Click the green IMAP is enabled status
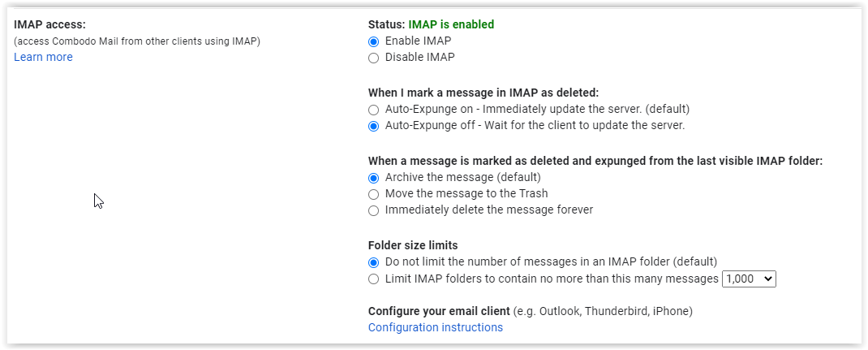Viewport: 868px width, 350px height. (x=451, y=24)
